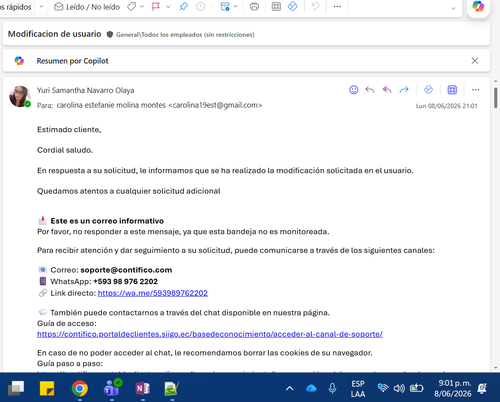The image size is (500, 402).
Task: Open the flag options dropdown arrow
Action: pos(168,7)
